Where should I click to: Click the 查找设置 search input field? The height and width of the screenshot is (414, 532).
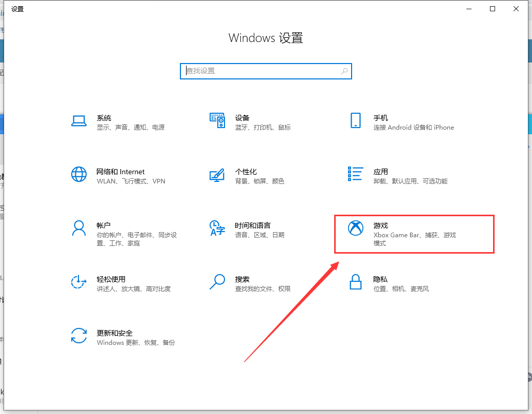pyautogui.click(x=261, y=71)
